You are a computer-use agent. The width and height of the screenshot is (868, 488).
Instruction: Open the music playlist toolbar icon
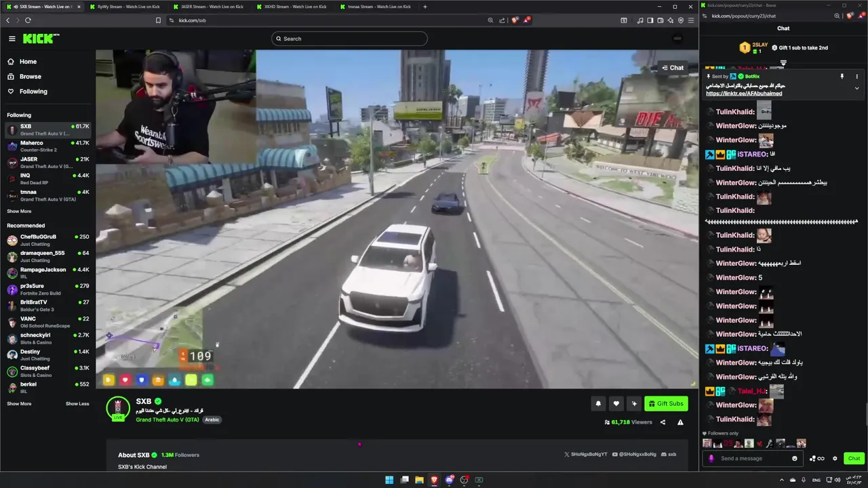(640, 20)
